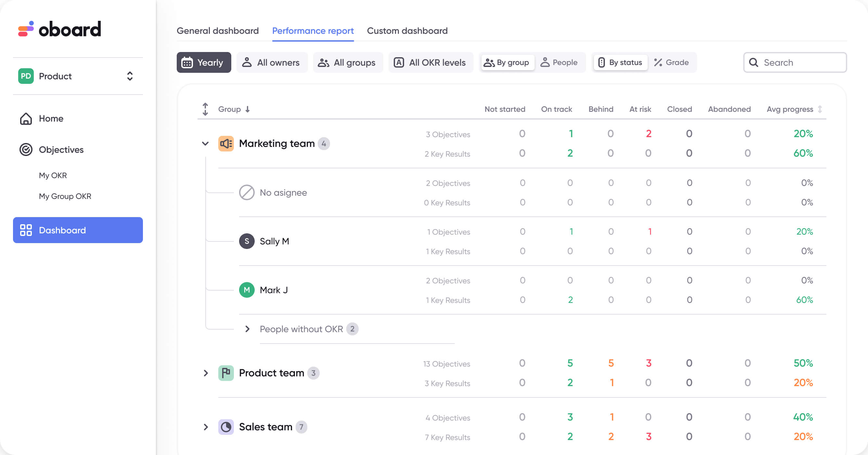
Task: Click the Objectives checkmark icon
Action: pyautogui.click(x=27, y=149)
